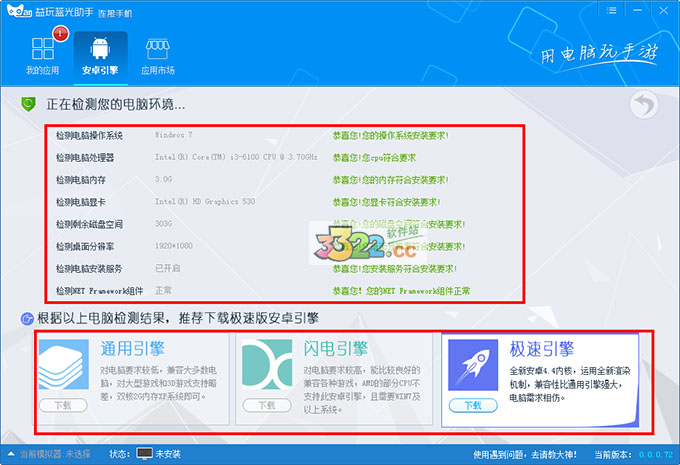Image resolution: width=680 pixels, height=465 pixels.
Task: Click the 通用引擎 stacked layers icon
Action: tap(63, 364)
